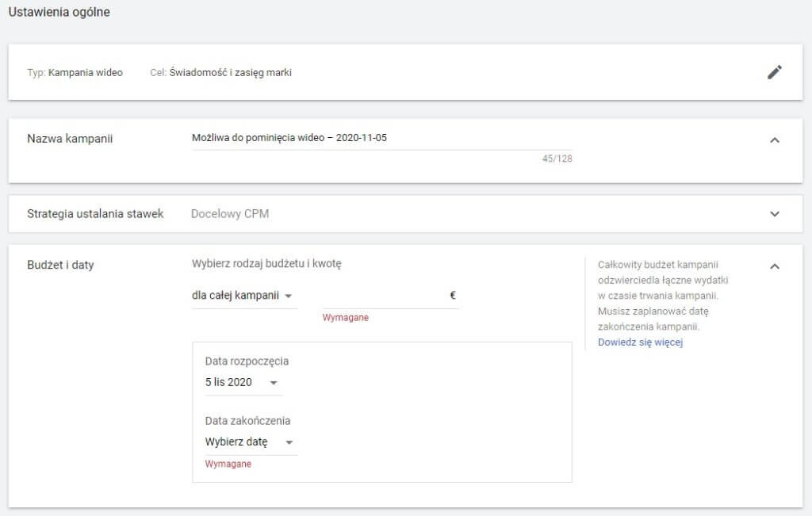Collapse the Nazwa kampanii section chevron

(775, 140)
